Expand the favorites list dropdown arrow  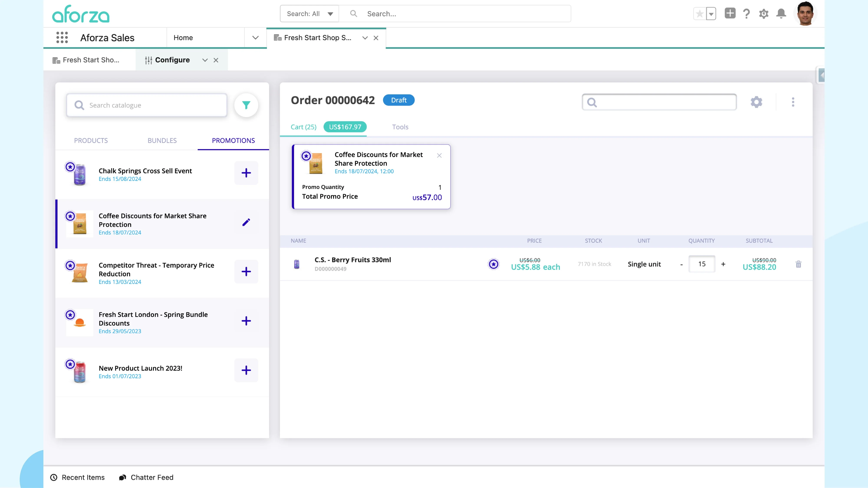711,14
